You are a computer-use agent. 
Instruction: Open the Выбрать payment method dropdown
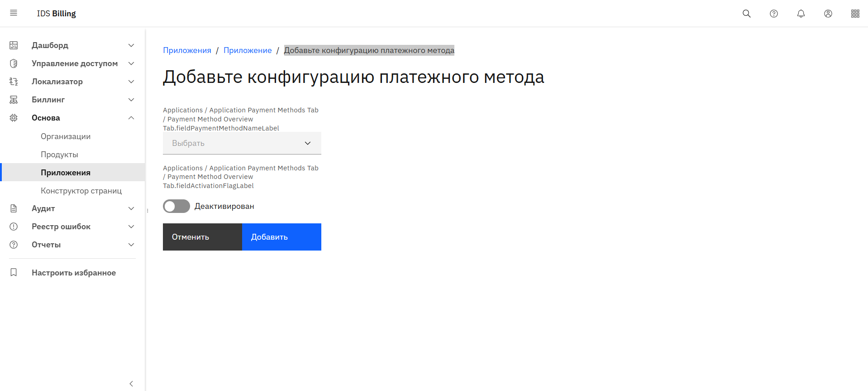click(242, 143)
